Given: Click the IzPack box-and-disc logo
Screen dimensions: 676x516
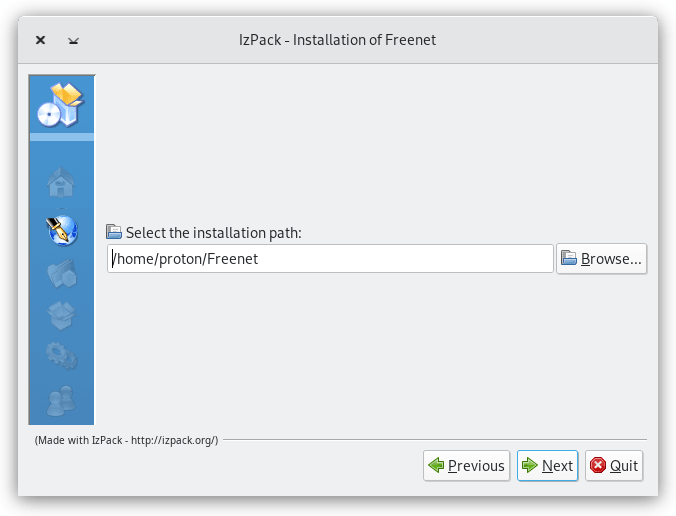Looking at the screenshot, I should pos(61,104).
